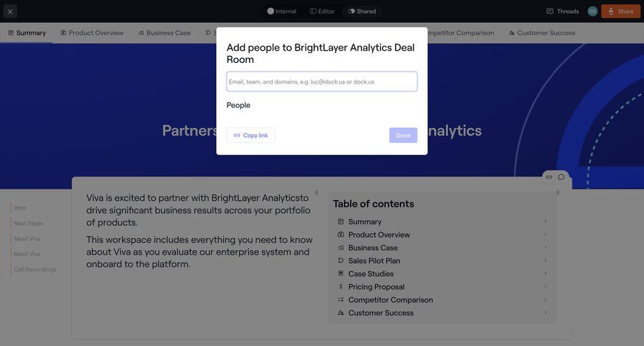Jump to Next Steps in sidebar outline
644x346 pixels.
coord(29,223)
